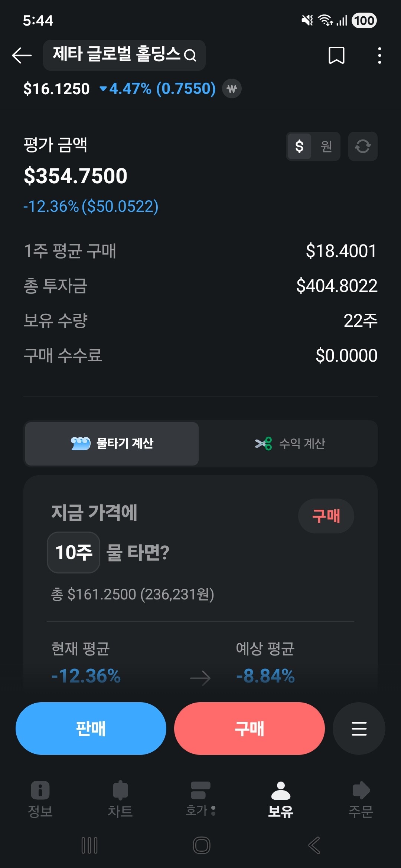This screenshot has width=401, height=868.
Task: Tap the large red 구매 buy button
Action: (x=250, y=729)
